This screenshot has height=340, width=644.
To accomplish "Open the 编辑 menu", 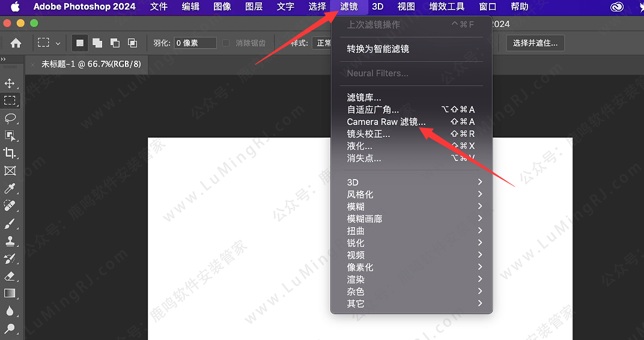I will pyautogui.click(x=190, y=7).
